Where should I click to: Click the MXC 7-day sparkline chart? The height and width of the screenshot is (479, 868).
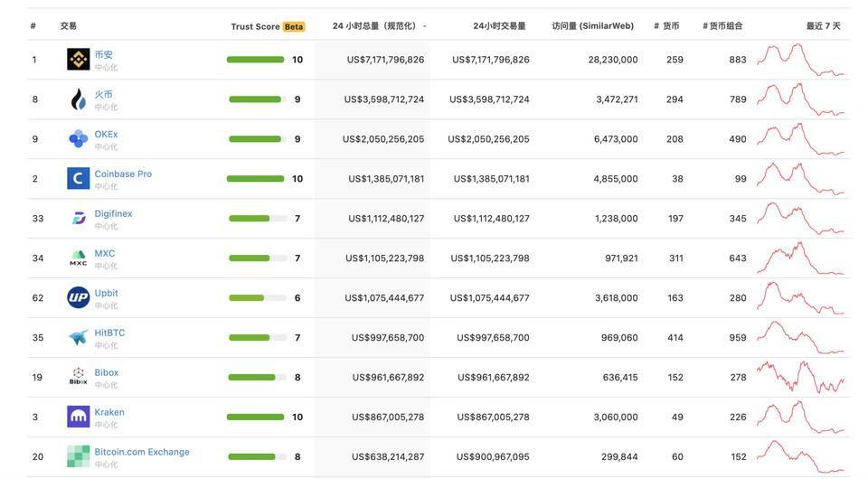[x=800, y=258]
